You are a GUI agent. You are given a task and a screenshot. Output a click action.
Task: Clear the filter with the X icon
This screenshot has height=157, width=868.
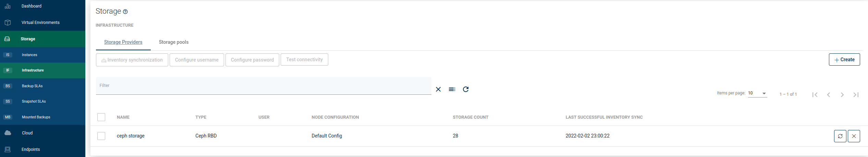pyautogui.click(x=438, y=89)
